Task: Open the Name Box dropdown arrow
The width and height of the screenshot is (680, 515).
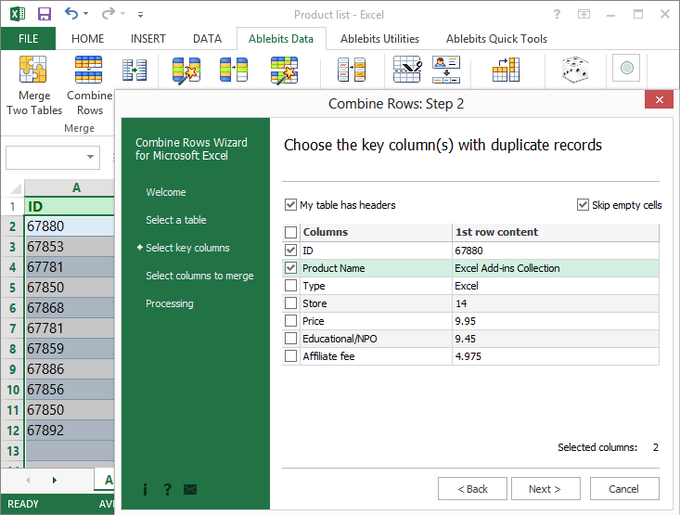Action: click(x=90, y=157)
